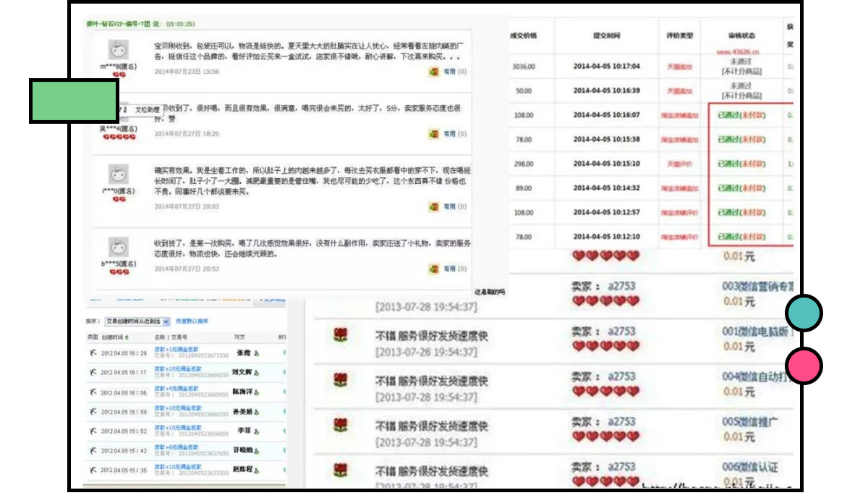Click the Wangwang chat icon next to 张霞
Image resolution: width=868 pixels, height=498 pixels.
pyautogui.click(x=255, y=354)
